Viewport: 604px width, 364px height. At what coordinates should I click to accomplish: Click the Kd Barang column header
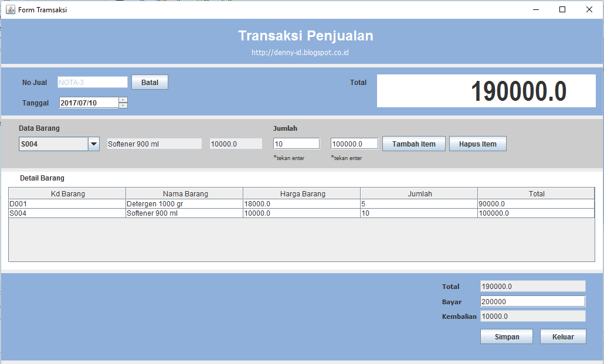click(x=66, y=193)
